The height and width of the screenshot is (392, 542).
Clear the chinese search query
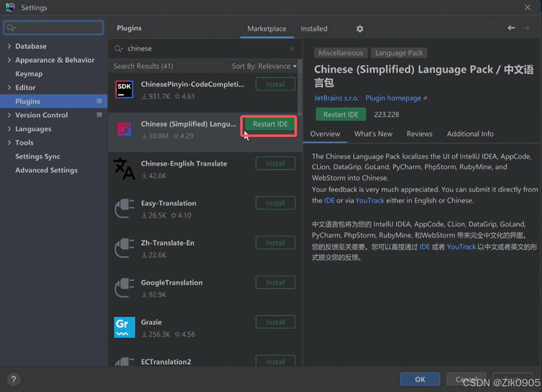coord(291,48)
